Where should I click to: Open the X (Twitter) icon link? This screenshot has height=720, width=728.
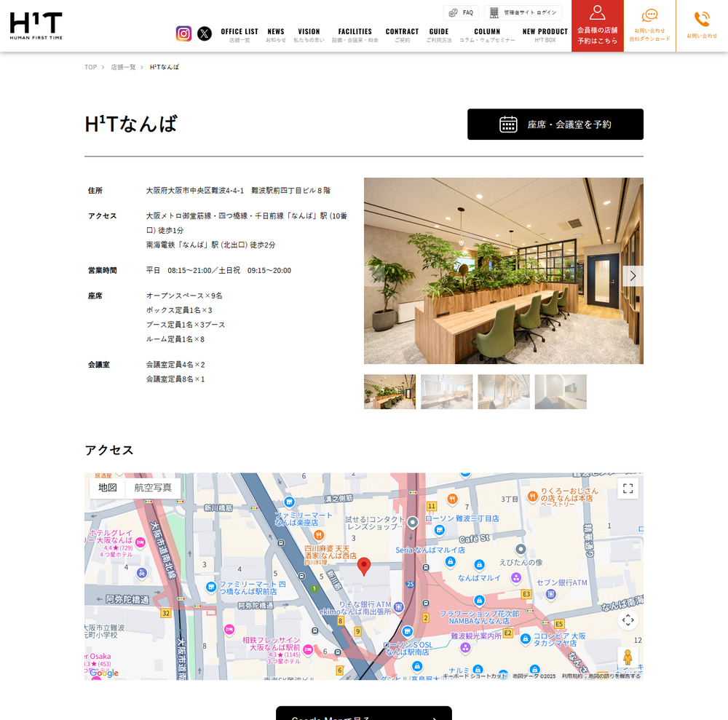click(205, 33)
